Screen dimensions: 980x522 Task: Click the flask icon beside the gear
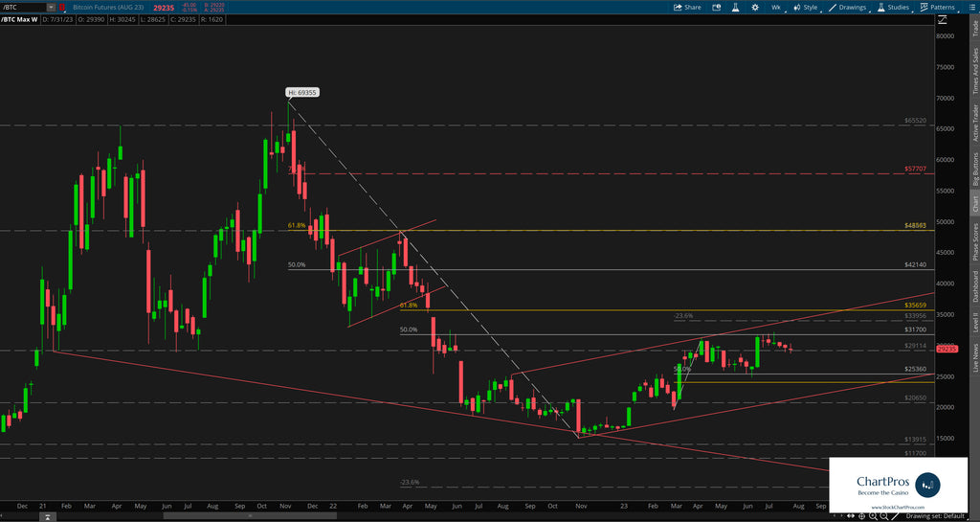point(735,7)
